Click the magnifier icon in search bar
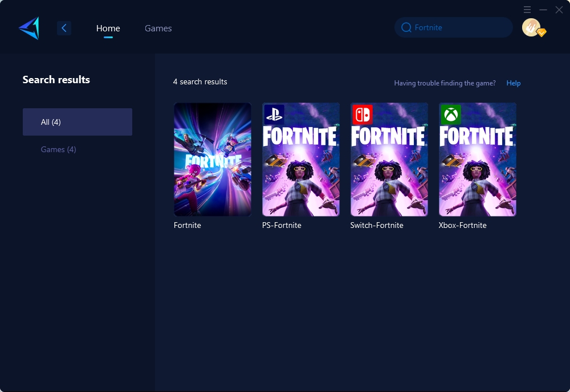The image size is (570, 392). tap(406, 27)
